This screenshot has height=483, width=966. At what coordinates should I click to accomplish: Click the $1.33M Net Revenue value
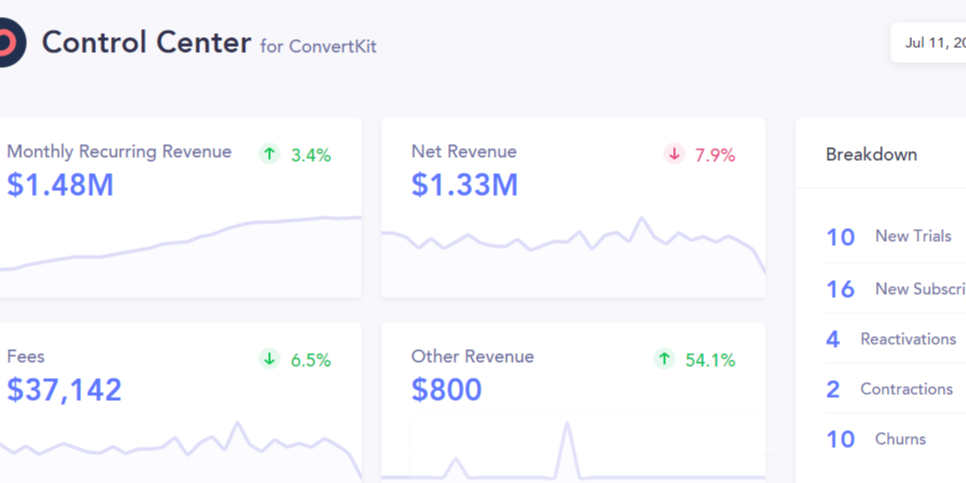click(x=464, y=184)
